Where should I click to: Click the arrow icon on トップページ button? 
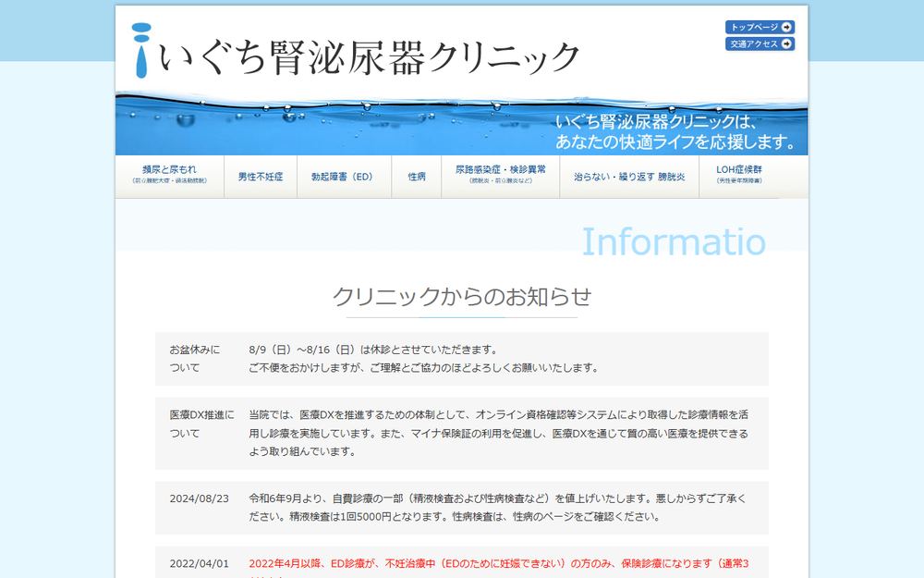[786, 27]
